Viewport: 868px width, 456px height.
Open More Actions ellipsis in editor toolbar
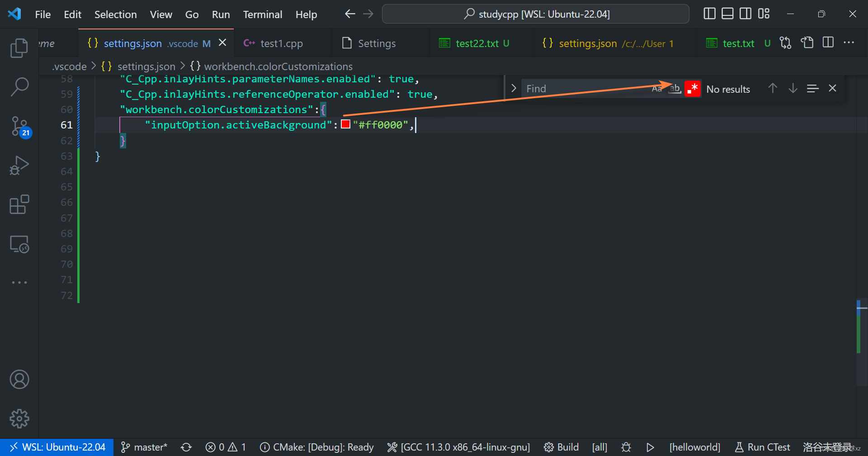click(x=849, y=43)
